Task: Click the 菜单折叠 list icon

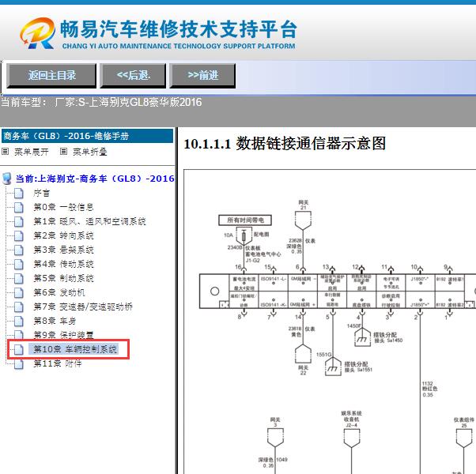Action: [63, 152]
